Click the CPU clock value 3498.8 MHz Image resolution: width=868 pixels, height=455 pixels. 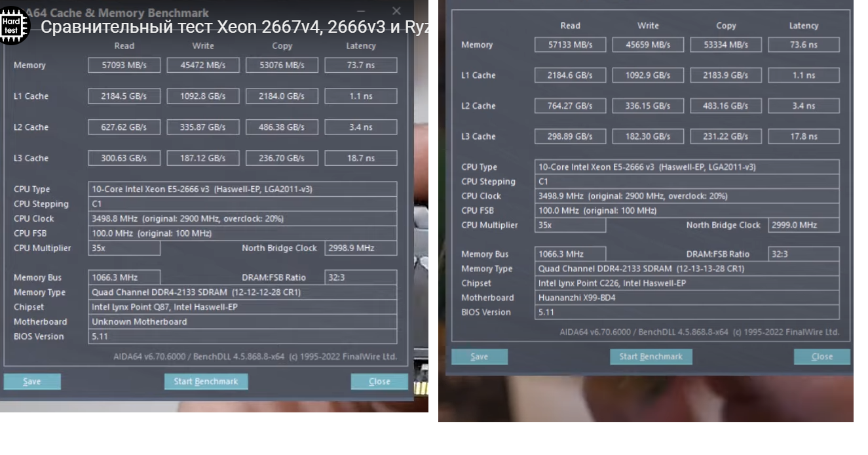(242, 218)
